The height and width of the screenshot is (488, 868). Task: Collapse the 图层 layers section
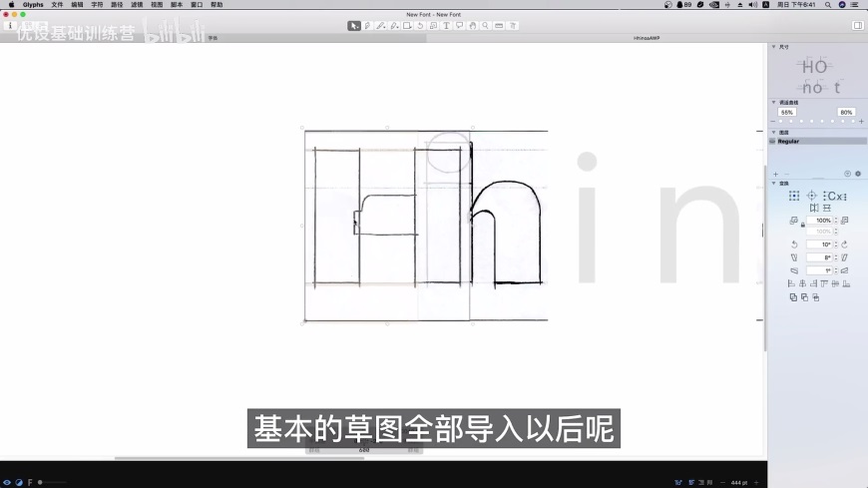point(774,132)
